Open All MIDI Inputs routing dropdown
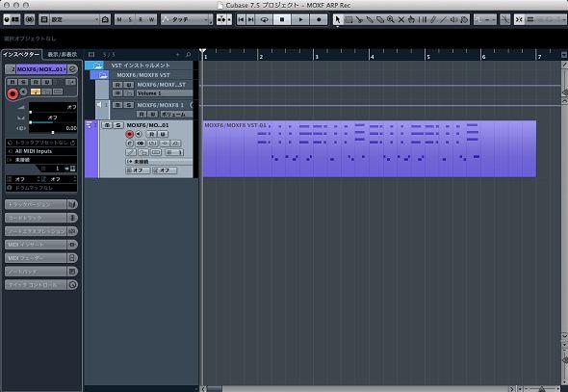Viewport: 568px width, 392px height. click(41, 151)
